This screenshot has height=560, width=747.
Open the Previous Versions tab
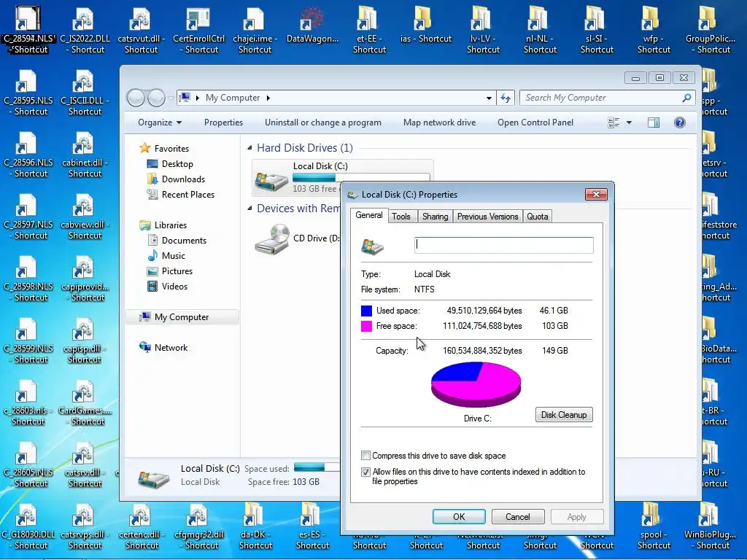click(487, 217)
